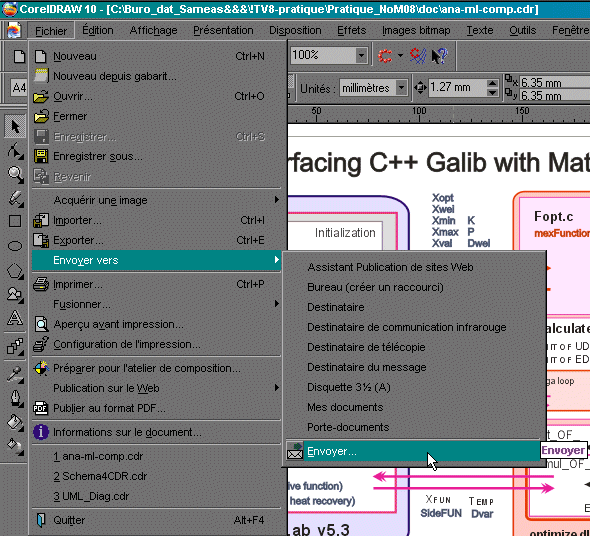Select Assistant Publication de sites Web
This screenshot has width=590, height=536.
point(413,267)
